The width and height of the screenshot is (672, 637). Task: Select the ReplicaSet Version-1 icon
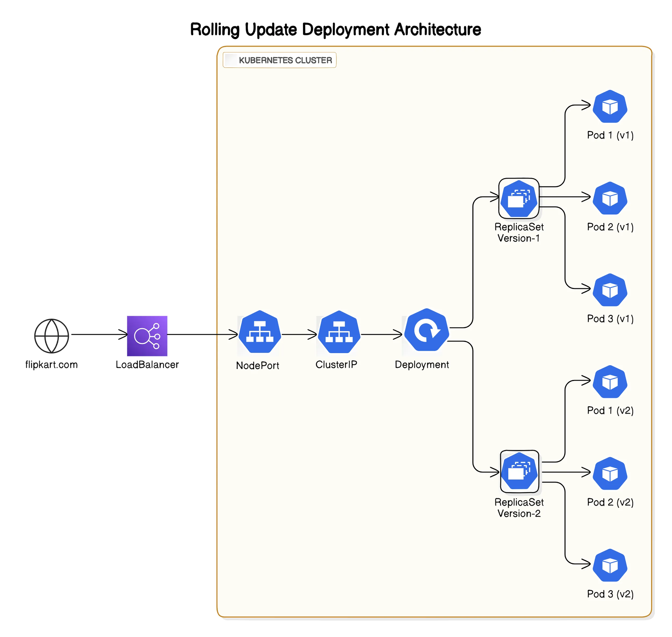[518, 198]
